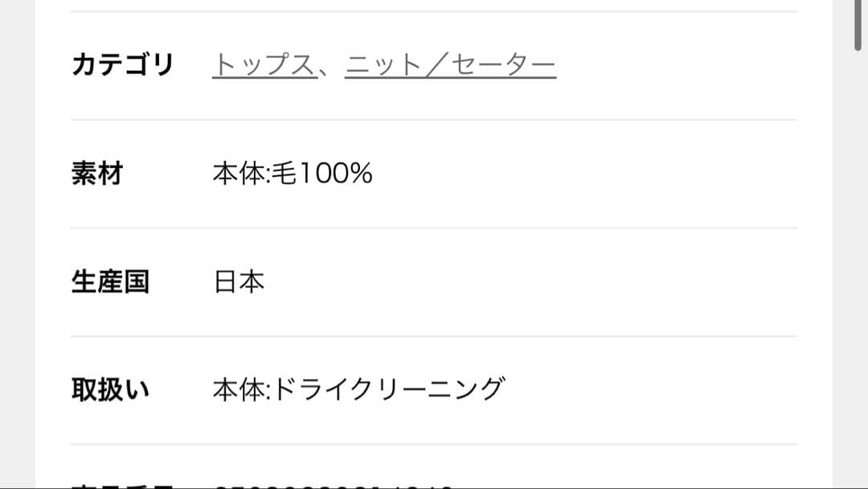Screen dimensions: 868x489
Task: Follow the knit/sweater category link
Action: coord(450,64)
